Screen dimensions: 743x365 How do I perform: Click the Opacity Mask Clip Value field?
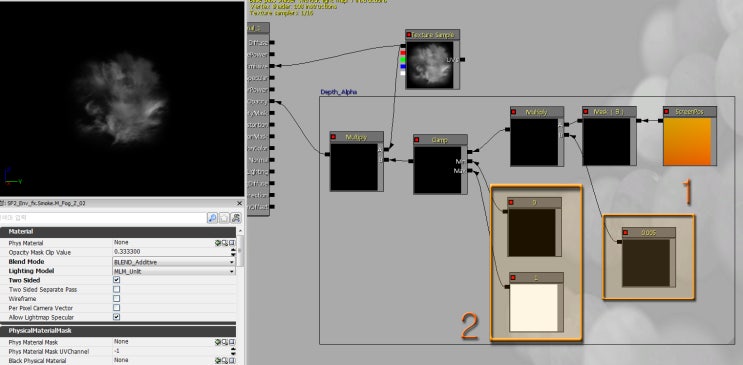[171, 252]
